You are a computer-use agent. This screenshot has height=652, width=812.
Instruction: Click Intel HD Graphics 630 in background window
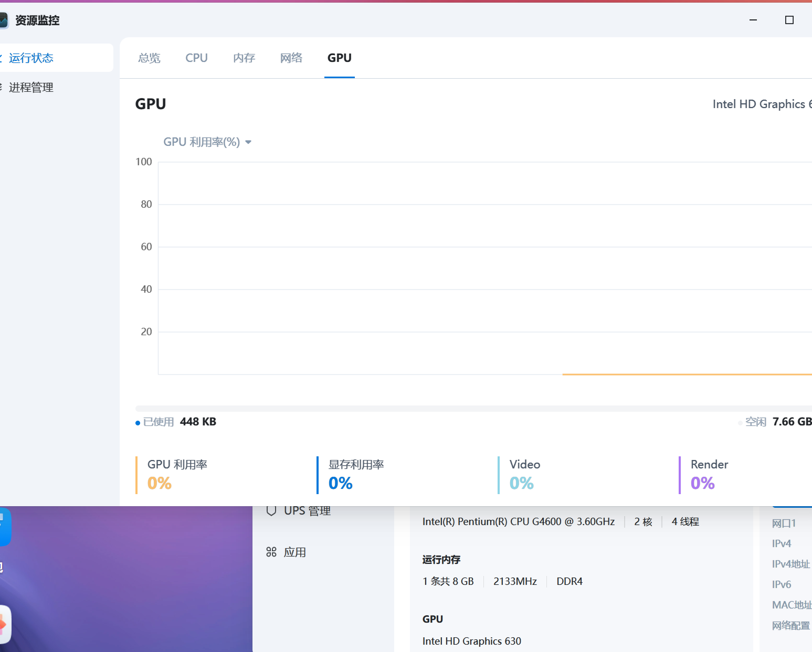click(x=472, y=641)
